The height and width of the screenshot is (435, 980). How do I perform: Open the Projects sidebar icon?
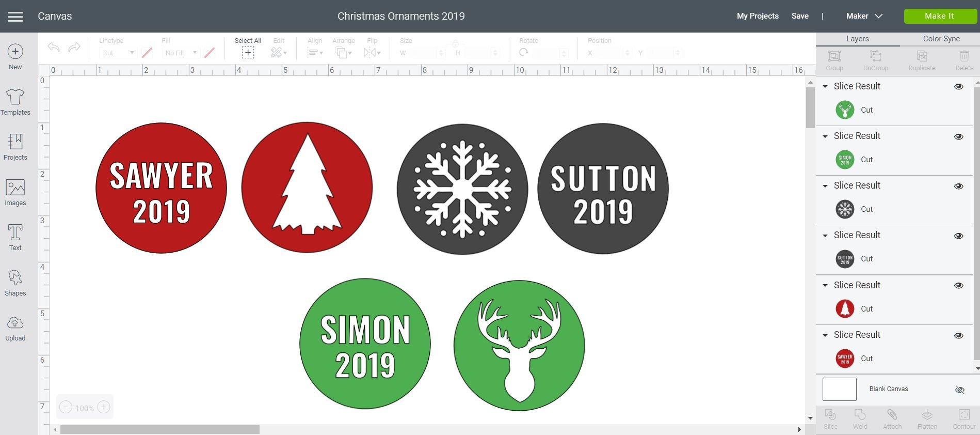(x=15, y=142)
